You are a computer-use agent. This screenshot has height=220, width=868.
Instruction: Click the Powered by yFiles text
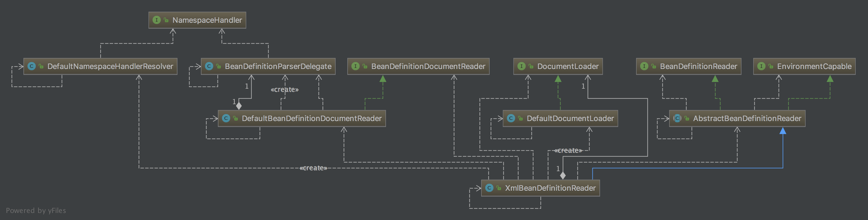tap(36, 211)
